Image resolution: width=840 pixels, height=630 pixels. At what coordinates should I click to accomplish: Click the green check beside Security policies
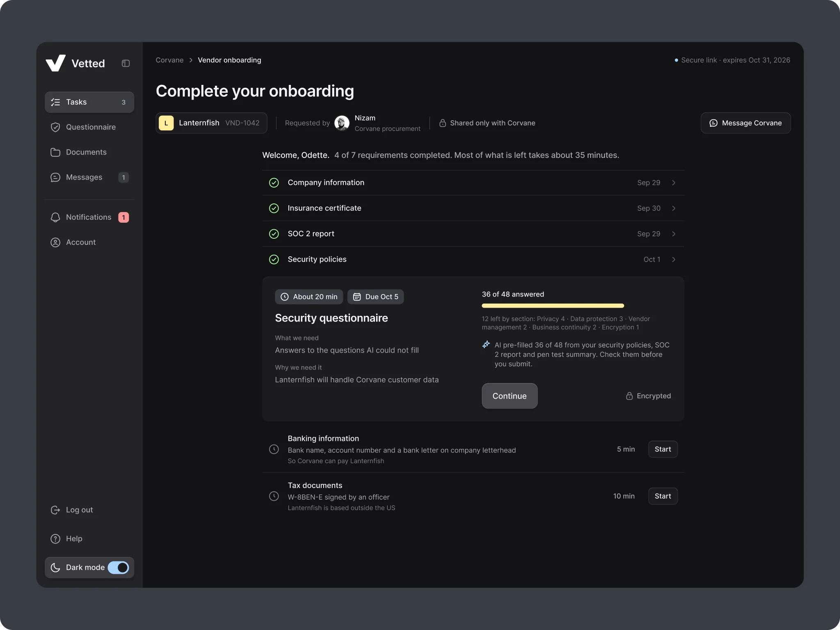coord(274,259)
